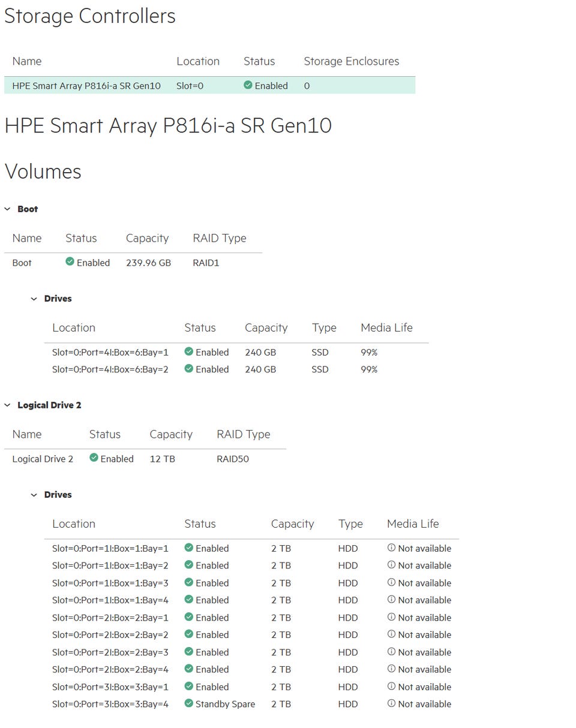Click the Standby Spare status check icon
The height and width of the screenshot is (728, 576).
coord(189,703)
